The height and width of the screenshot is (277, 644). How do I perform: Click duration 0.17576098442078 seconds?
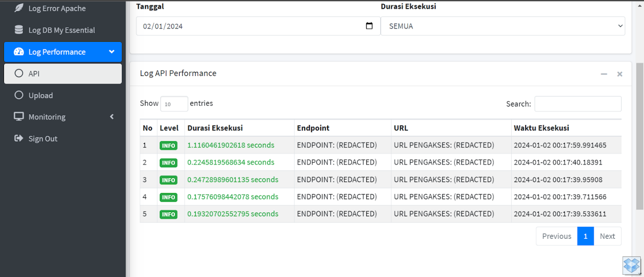pos(233,197)
